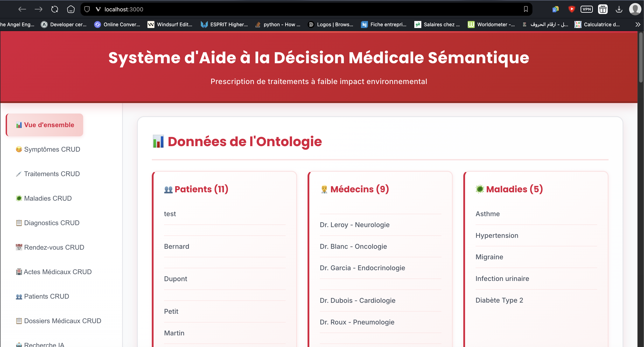The width and height of the screenshot is (644, 347).
Task: Navigate back using the browser arrow
Action: (x=22, y=9)
